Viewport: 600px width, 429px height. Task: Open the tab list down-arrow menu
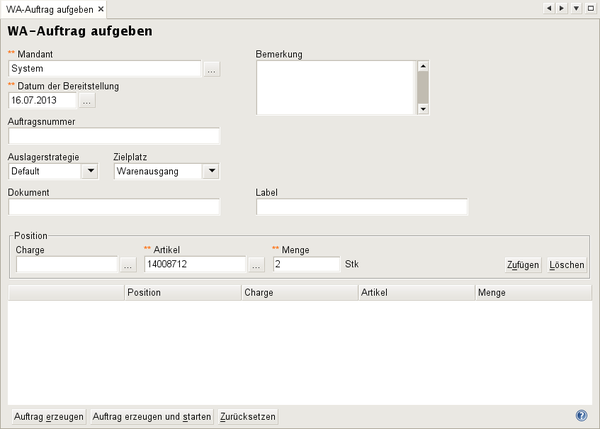tap(576, 8)
